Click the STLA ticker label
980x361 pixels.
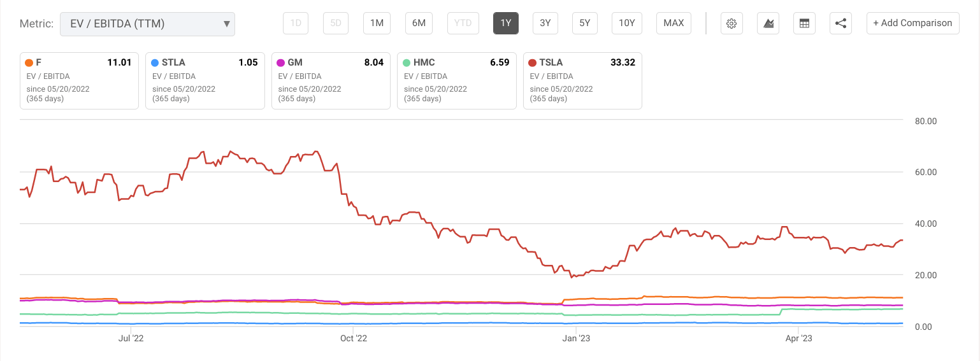point(173,62)
